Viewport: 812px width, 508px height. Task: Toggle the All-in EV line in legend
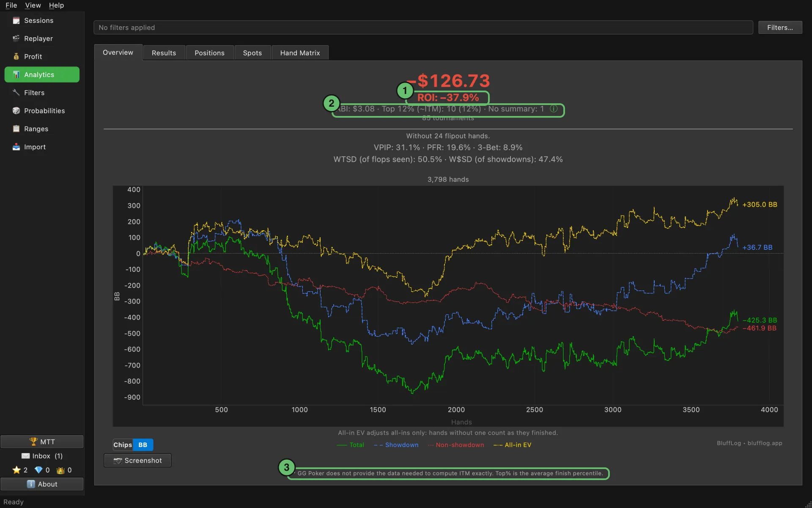[512, 445]
